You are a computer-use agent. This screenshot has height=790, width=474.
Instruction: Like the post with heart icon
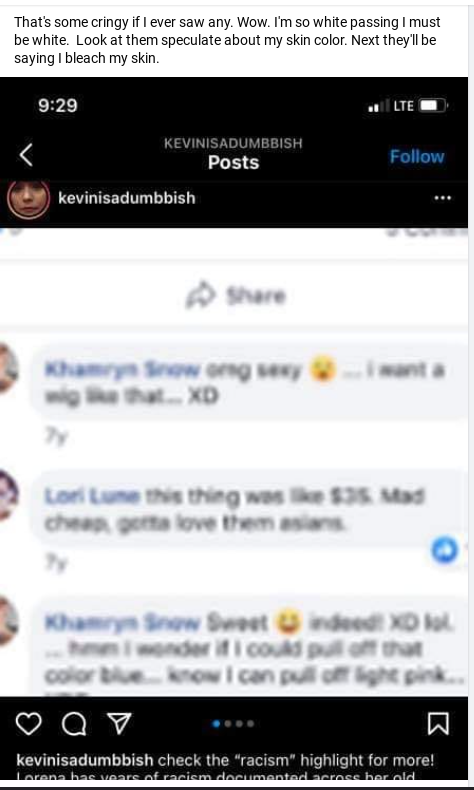(29, 724)
